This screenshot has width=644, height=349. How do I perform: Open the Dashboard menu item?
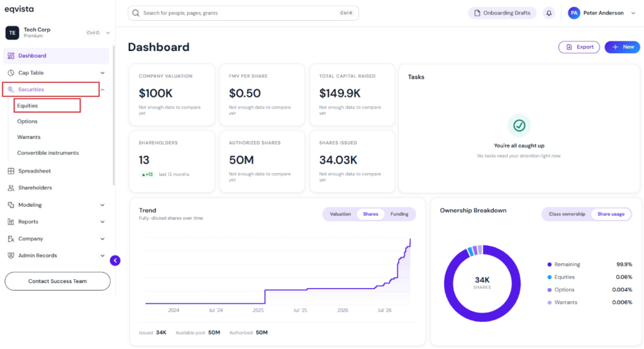click(x=56, y=56)
